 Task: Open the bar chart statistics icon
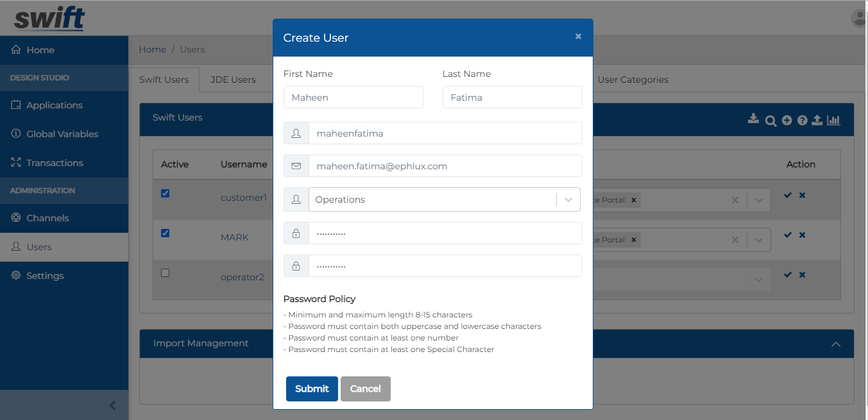pos(833,120)
